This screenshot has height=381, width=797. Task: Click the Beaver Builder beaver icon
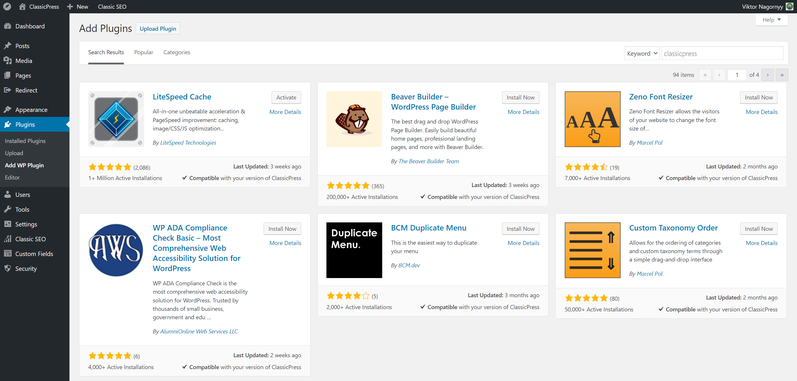(354, 119)
